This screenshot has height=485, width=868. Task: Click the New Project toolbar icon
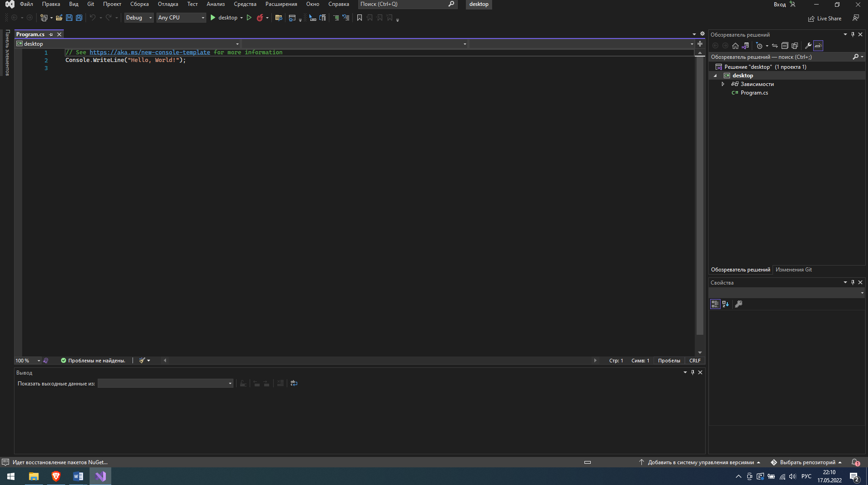click(44, 18)
